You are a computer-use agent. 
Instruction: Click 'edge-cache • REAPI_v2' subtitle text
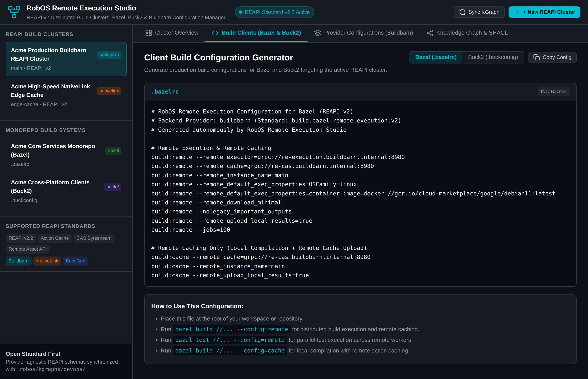tap(39, 104)
